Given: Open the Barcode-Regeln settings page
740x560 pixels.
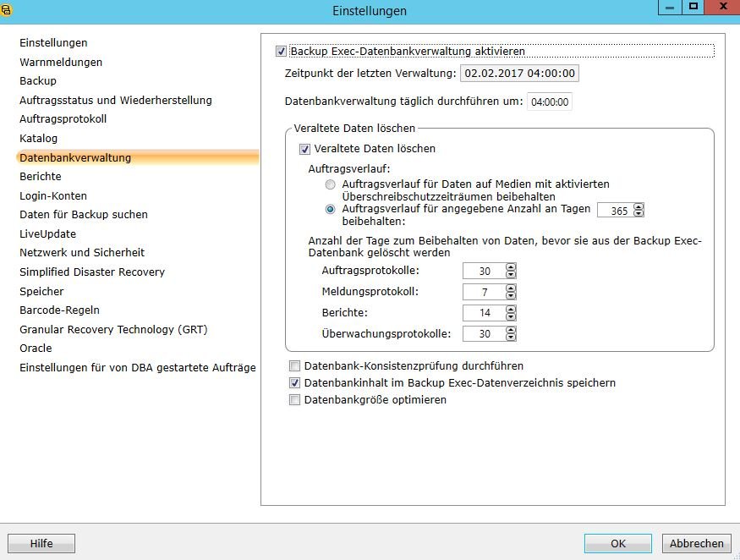Looking at the screenshot, I should click(59, 310).
